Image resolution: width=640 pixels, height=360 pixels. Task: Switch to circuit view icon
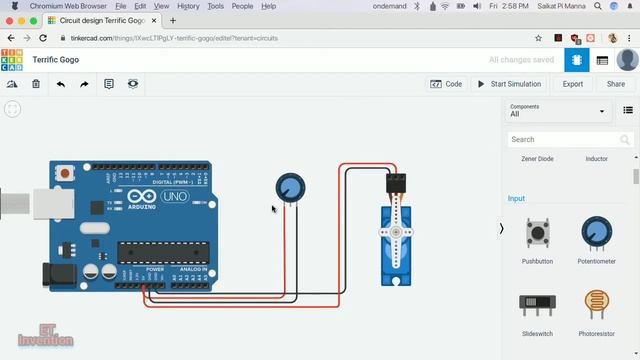pyautogui.click(x=576, y=60)
